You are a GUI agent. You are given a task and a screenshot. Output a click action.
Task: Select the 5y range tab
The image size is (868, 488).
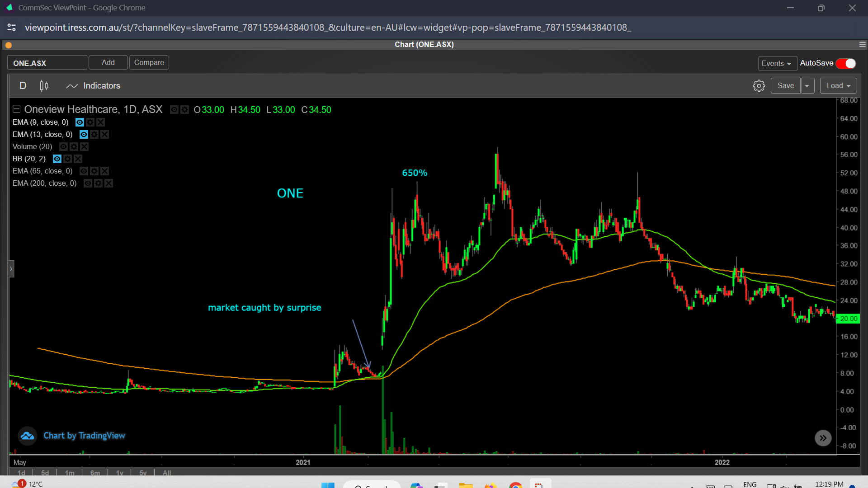(143, 473)
